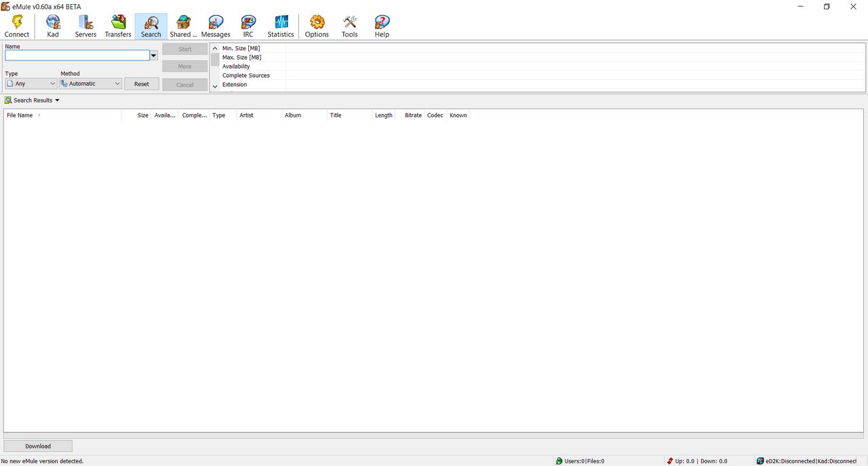The height and width of the screenshot is (466, 868).
Task: Click inside the search Name field
Action: [x=75, y=55]
